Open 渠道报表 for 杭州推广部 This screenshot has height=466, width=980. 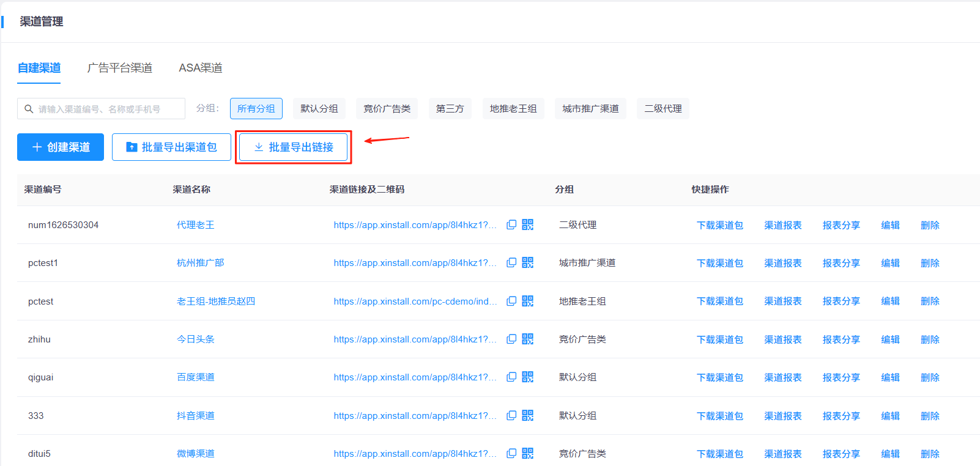(783, 263)
